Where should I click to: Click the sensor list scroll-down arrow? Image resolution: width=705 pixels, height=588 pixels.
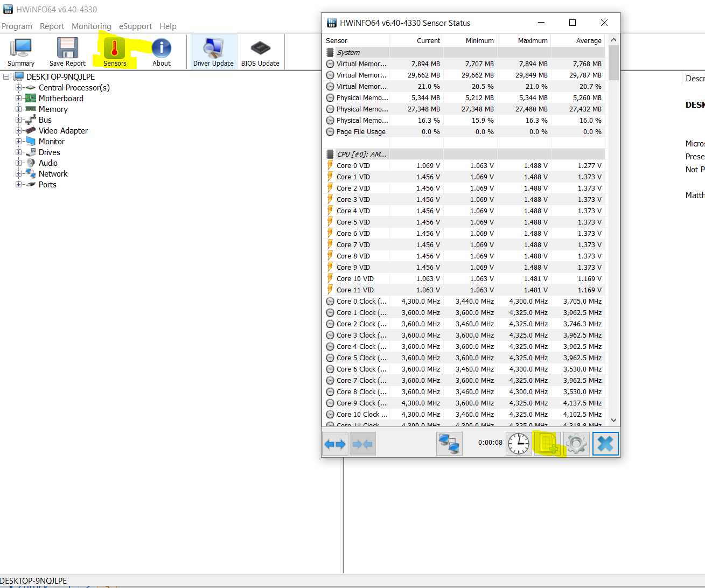click(613, 420)
